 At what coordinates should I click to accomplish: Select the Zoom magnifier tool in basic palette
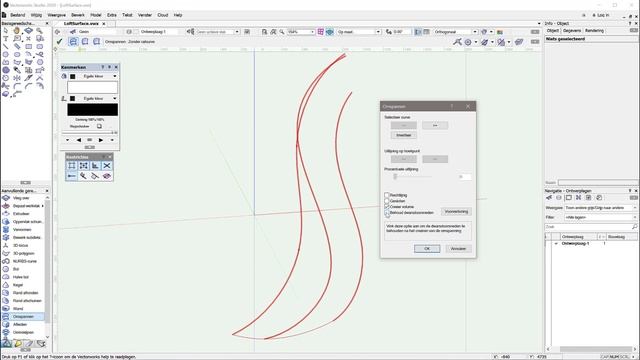(40, 31)
